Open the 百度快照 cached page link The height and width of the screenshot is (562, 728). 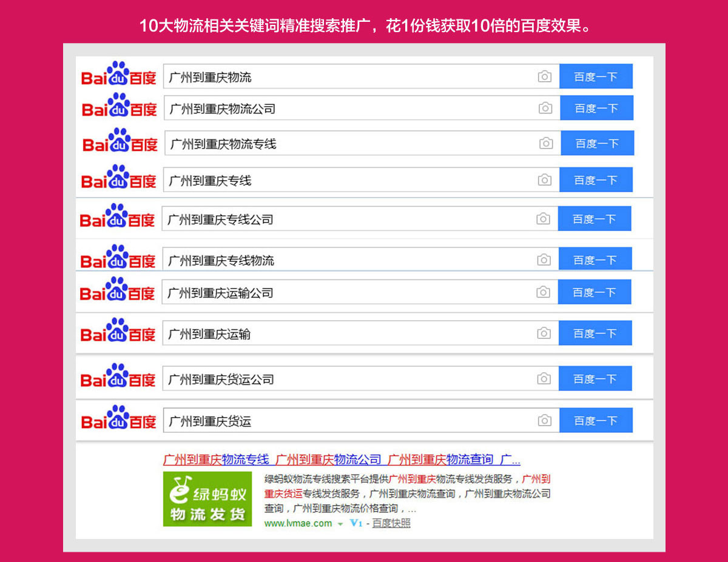391,523
